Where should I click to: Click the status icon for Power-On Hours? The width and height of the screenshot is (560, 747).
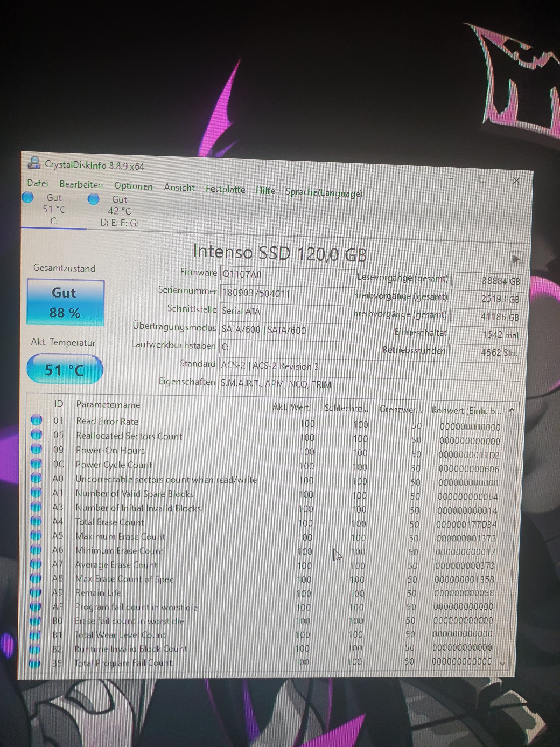coord(36,449)
